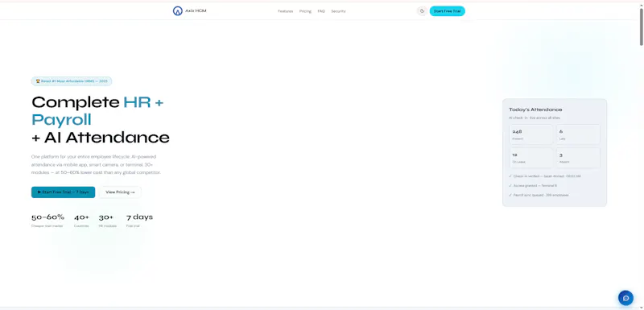Click the Rated #1 Most Affordable HRMS badge
The height and width of the screenshot is (310, 644).
[x=72, y=81]
